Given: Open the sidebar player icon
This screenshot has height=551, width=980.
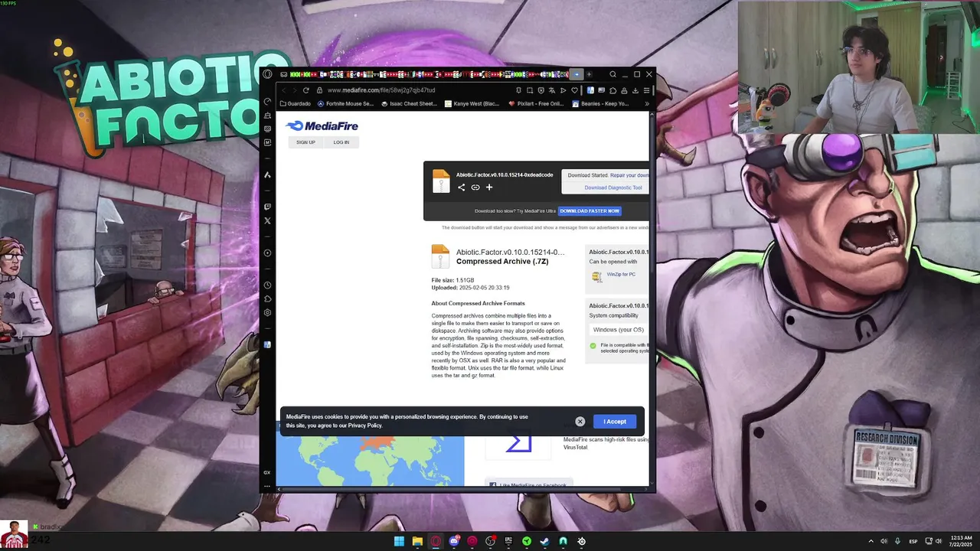Looking at the screenshot, I should (x=267, y=253).
